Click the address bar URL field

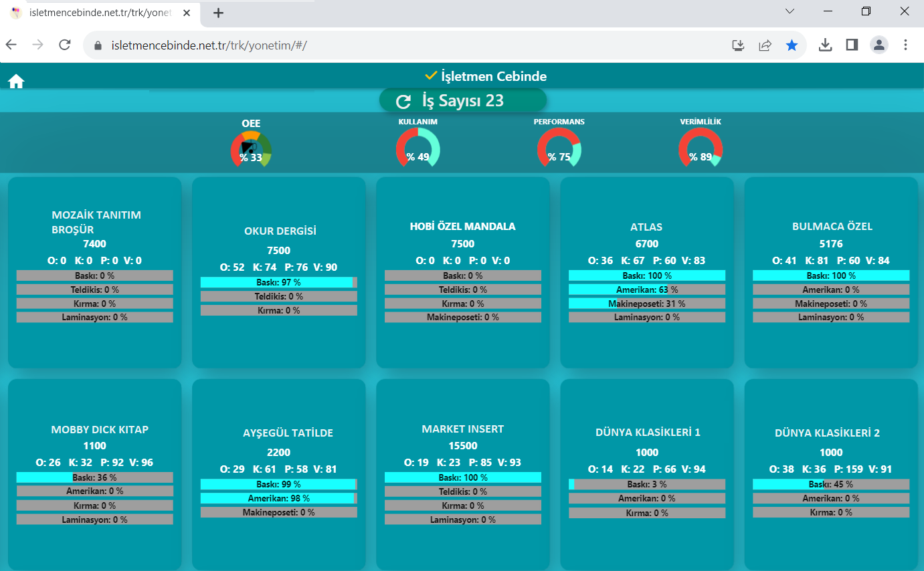[401, 45]
